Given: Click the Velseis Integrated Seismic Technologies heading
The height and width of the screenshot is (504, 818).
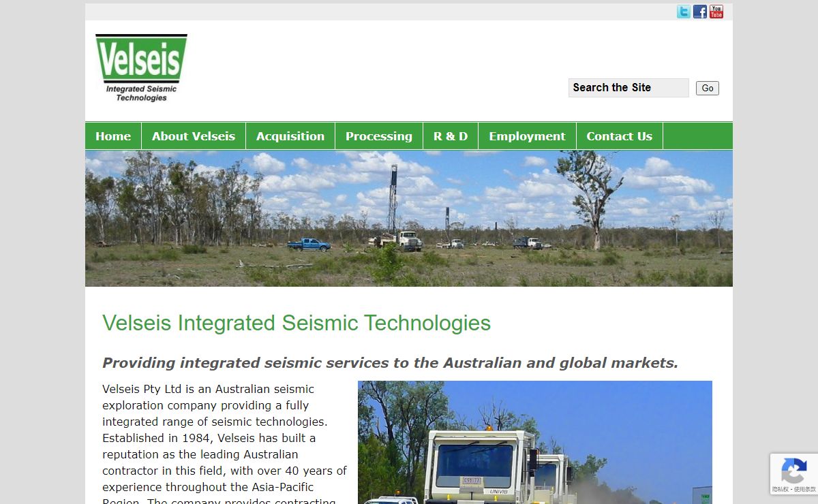Looking at the screenshot, I should pos(297,323).
